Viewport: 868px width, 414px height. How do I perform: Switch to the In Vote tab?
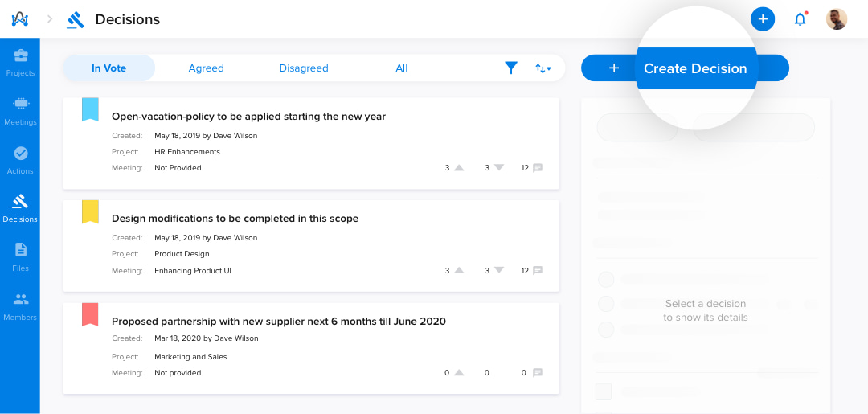(109, 68)
